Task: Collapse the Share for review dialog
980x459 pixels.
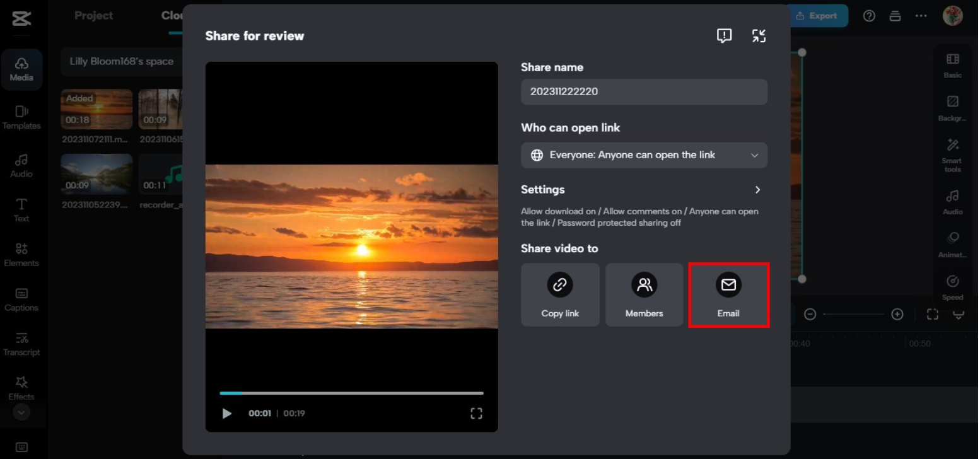Action: 759,36
